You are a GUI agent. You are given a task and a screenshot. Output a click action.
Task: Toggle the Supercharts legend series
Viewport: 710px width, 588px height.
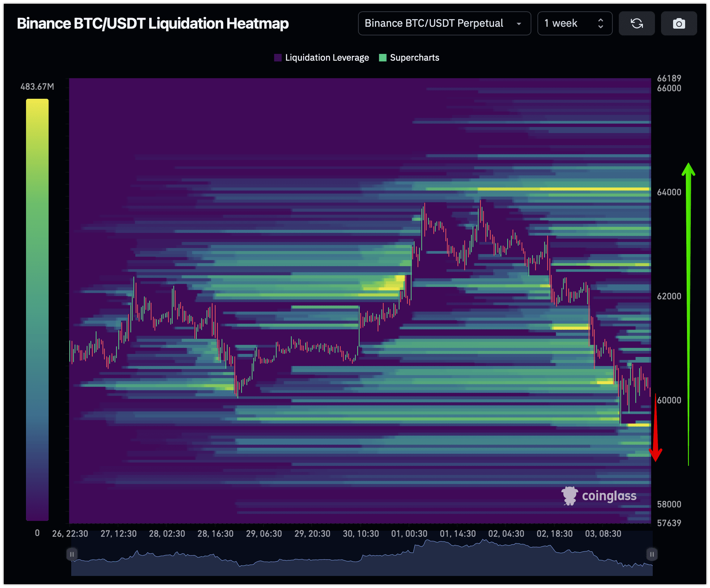tap(409, 58)
